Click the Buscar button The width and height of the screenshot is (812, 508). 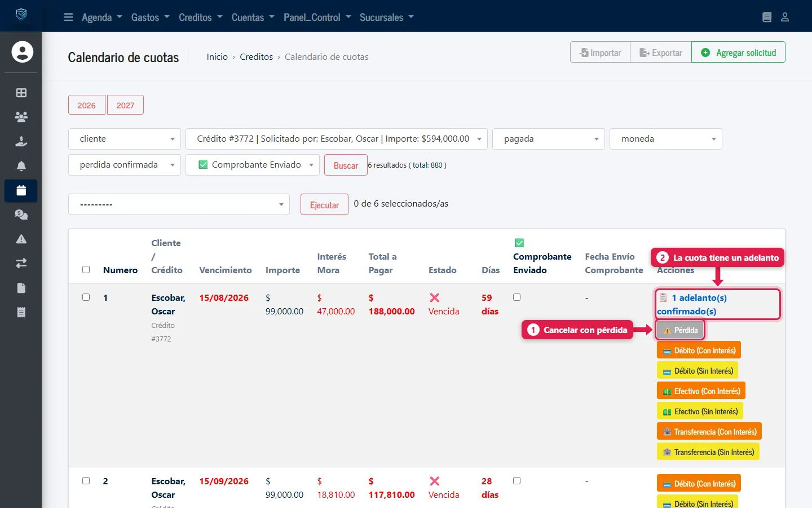(x=346, y=165)
